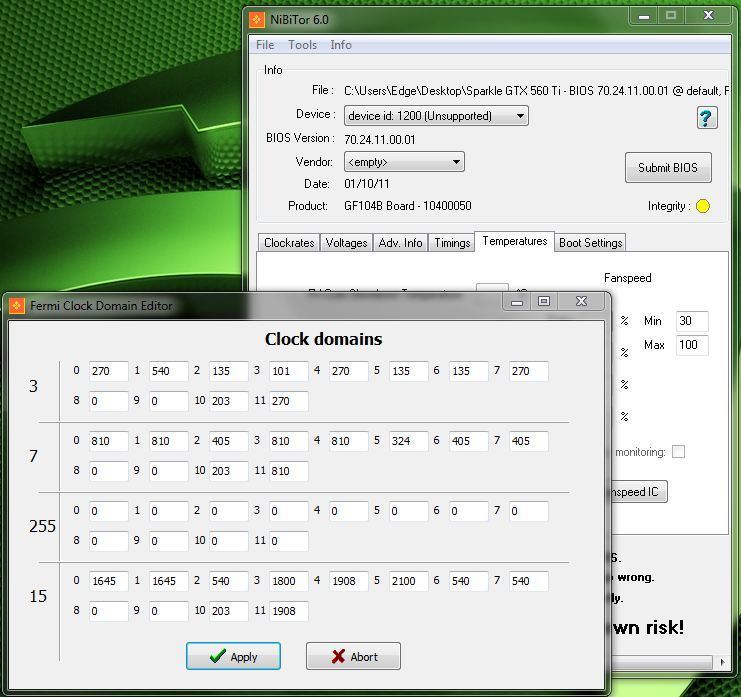Maximize the Fermi Clock Domain Editor window
The height and width of the screenshot is (697, 741).
pos(544,301)
